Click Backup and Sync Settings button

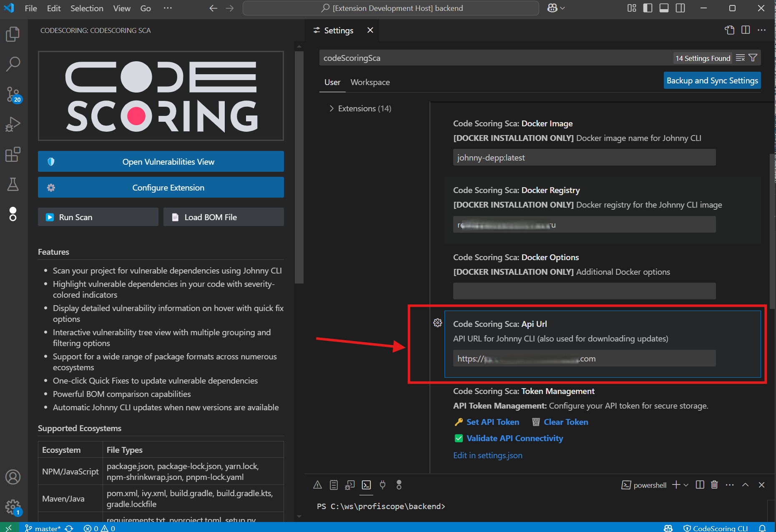coord(712,80)
